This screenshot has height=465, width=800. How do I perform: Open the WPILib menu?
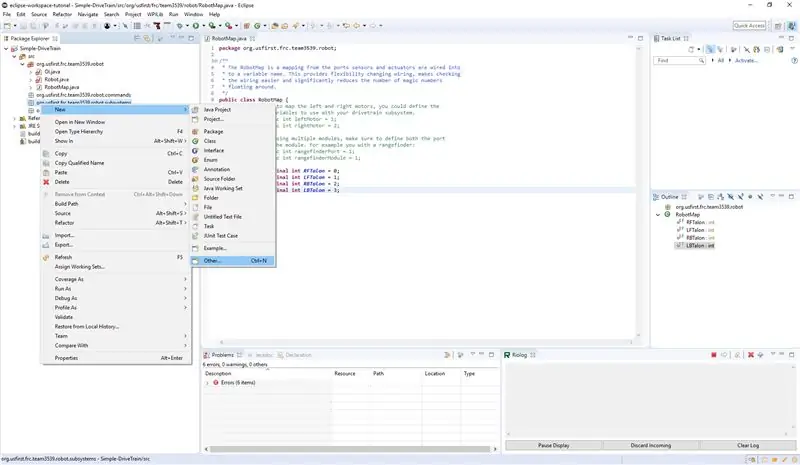pos(155,14)
